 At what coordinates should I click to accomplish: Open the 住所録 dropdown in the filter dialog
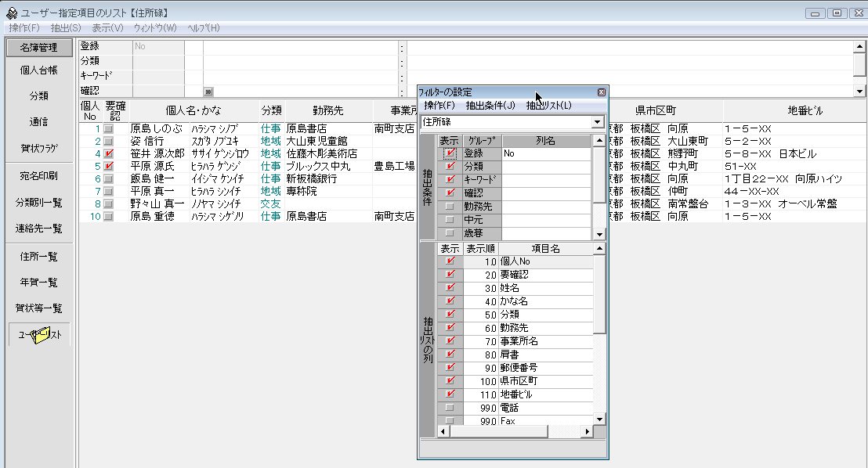coord(598,122)
